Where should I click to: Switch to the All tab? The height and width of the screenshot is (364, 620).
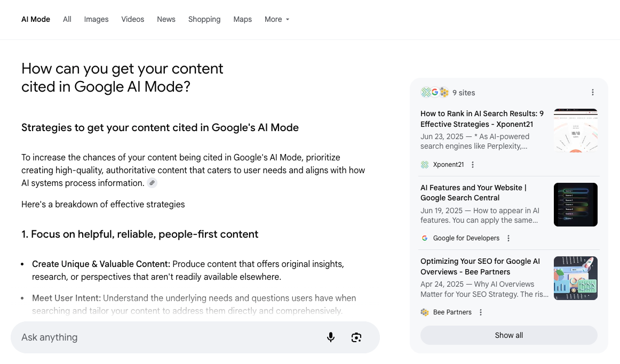[x=67, y=19]
